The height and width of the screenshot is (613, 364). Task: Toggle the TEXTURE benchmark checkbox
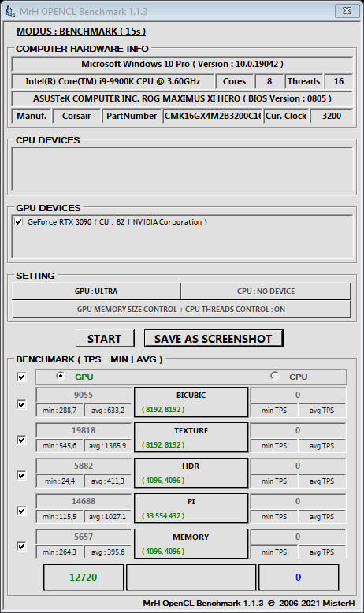tap(21, 440)
